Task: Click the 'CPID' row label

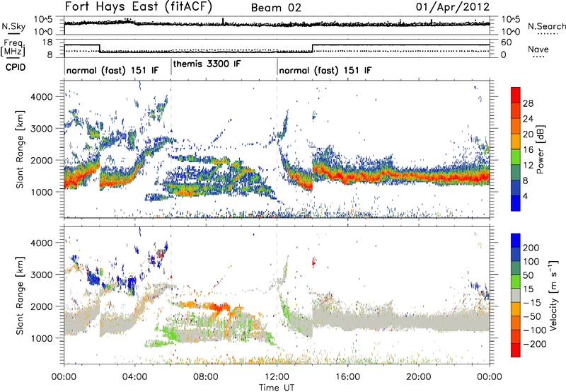Action: click(x=16, y=67)
